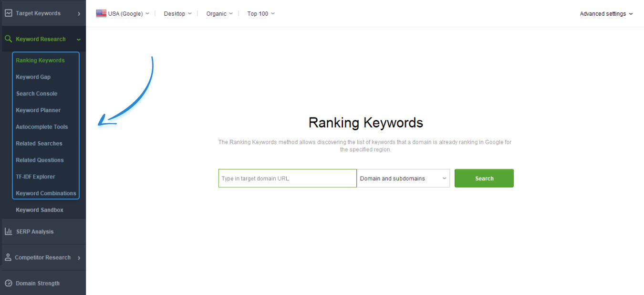
Task: Select Keyword Gap in the sidebar
Action: 33,77
